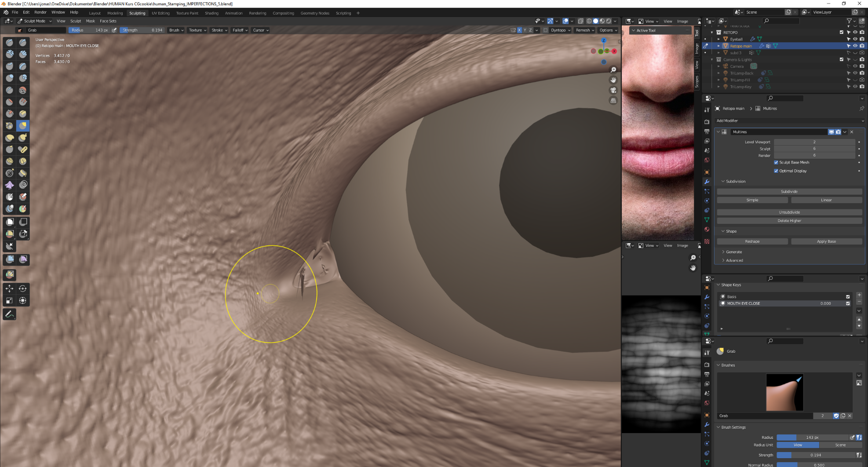Open the Brush dropdown in header
Viewport: 868px width, 467px height.
coord(176,30)
